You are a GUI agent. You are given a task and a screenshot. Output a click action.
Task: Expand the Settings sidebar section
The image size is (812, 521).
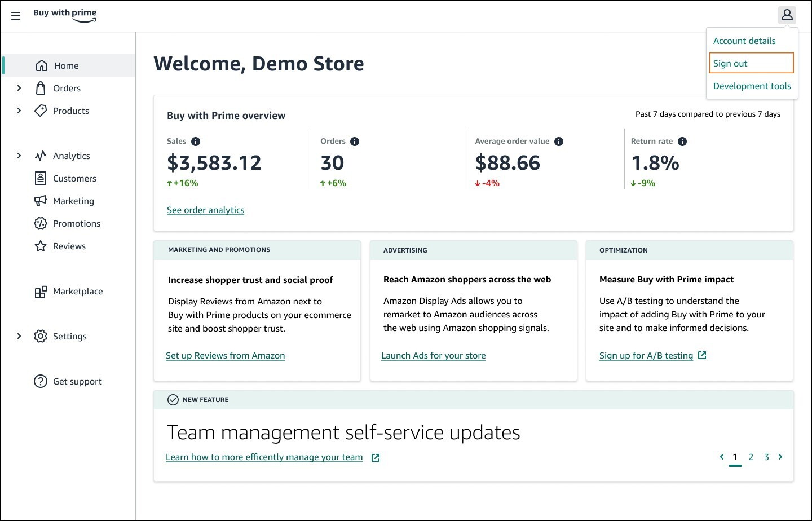click(x=19, y=336)
